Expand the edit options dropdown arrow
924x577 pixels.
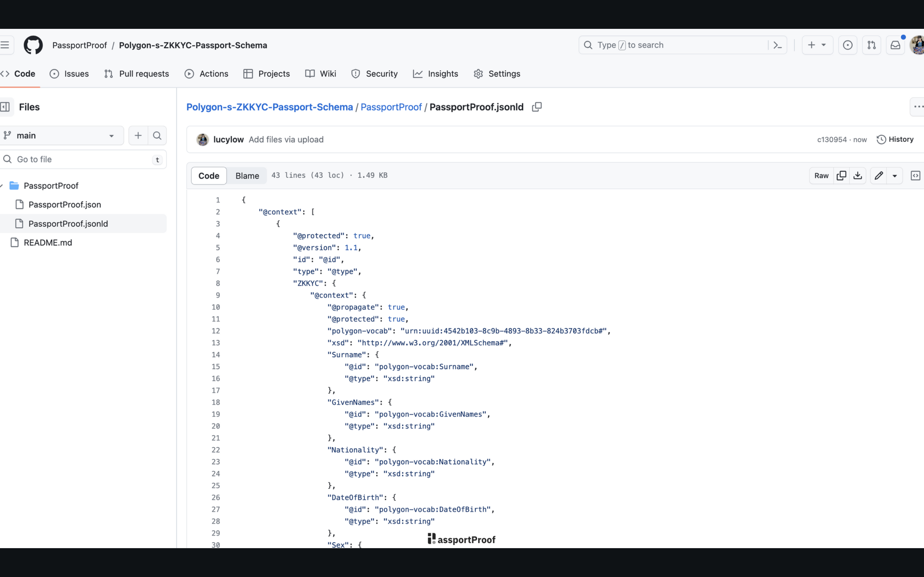[x=894, y=176]
